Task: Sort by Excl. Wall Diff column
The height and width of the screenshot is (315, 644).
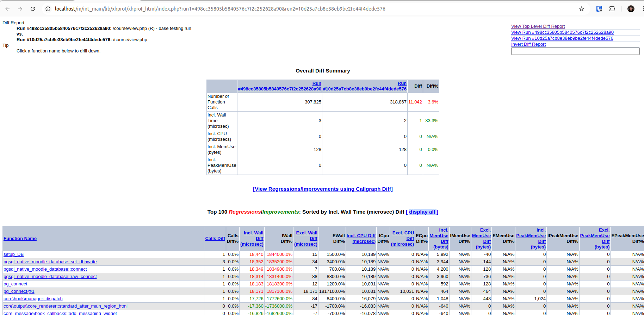Action: pyautogui.click(x=306, y=239)
